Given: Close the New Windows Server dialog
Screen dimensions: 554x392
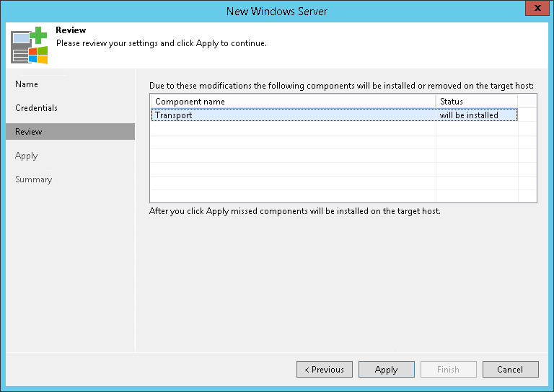Looking at the screenshot, I should (535, 10).
